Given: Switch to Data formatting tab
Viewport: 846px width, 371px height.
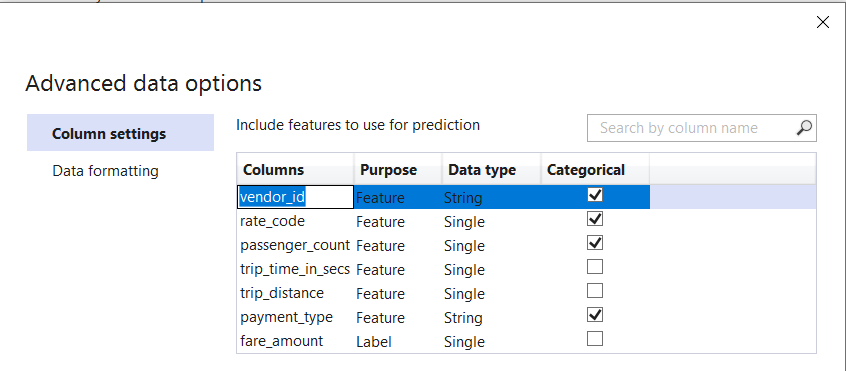Looking at the screenshot, I should tap(105, 171).
